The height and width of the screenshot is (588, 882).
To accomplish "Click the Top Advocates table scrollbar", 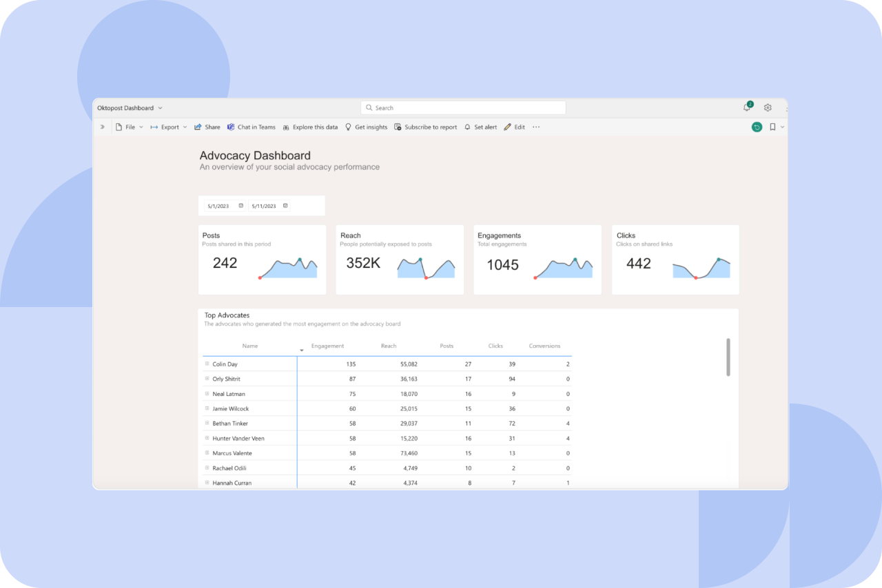I will point(728,357).
